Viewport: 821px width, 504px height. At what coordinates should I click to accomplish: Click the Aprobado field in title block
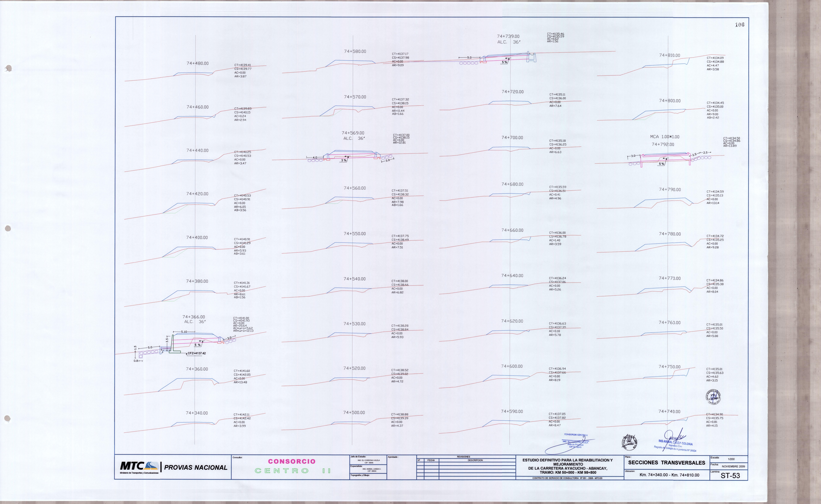point(402,467)
